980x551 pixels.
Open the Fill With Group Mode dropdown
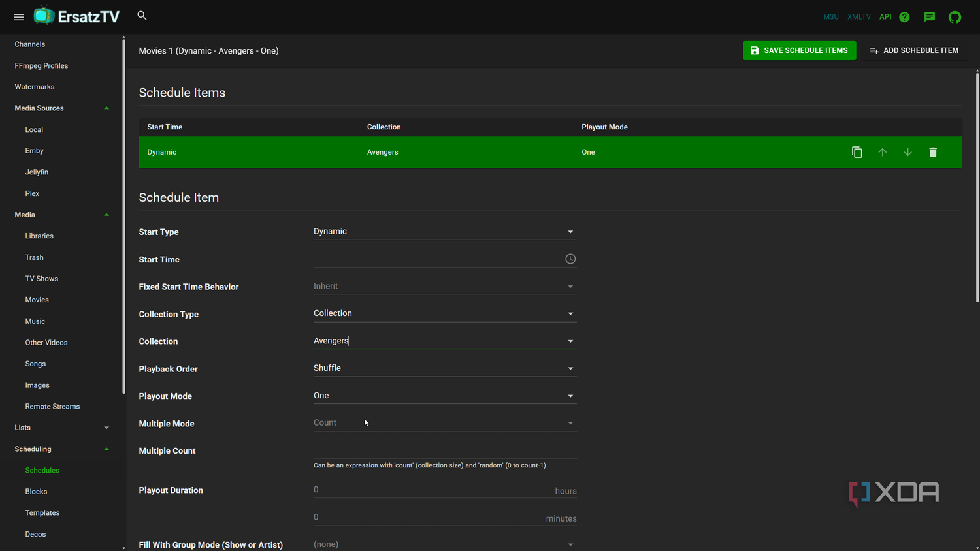445,544
